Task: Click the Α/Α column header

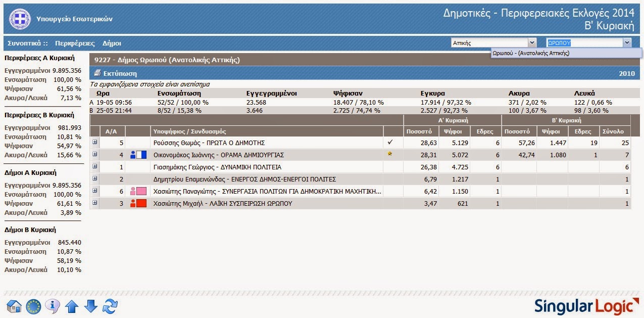Action: 112,131
